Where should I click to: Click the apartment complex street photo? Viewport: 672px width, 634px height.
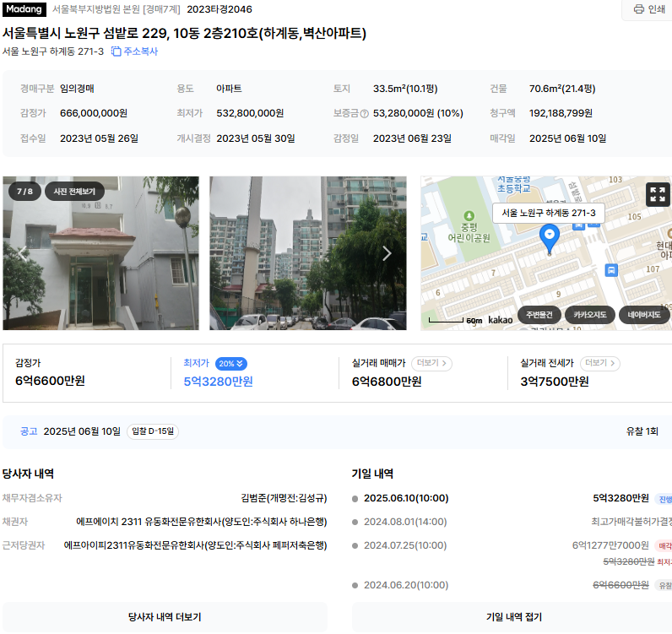coord(307,253)
